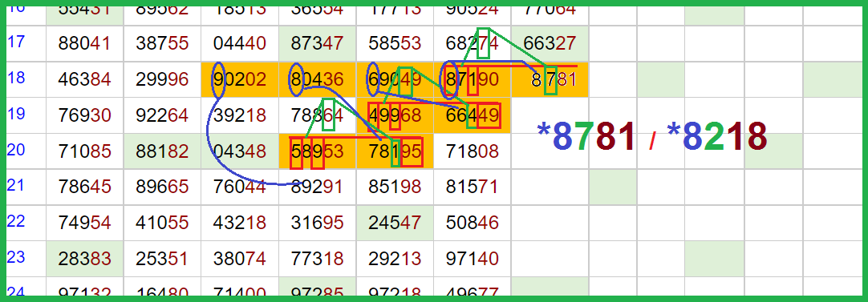Click the cell with value 41055
The width and height of the screenshot is (868, 302).
(162, 223)
